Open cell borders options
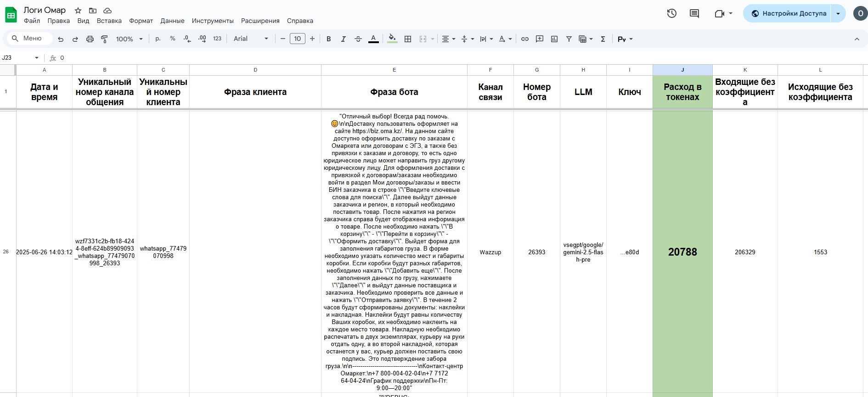This screenshot has width=868, height=397. [408, 39]
